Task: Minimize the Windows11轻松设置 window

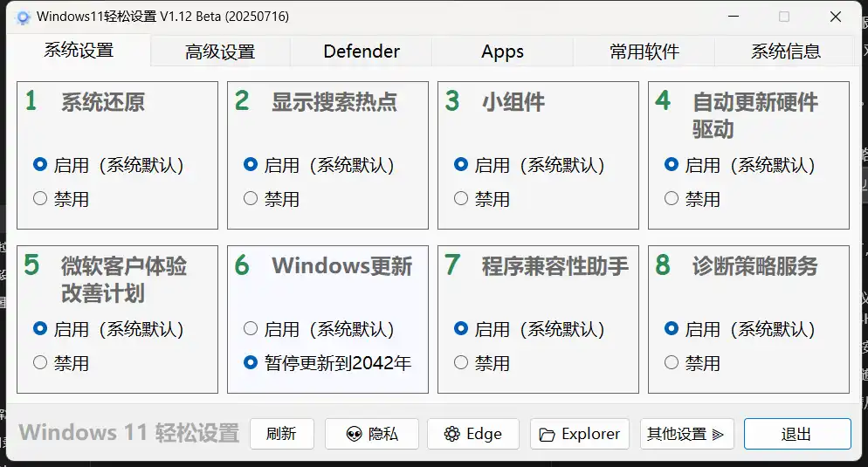Action: 734,17
